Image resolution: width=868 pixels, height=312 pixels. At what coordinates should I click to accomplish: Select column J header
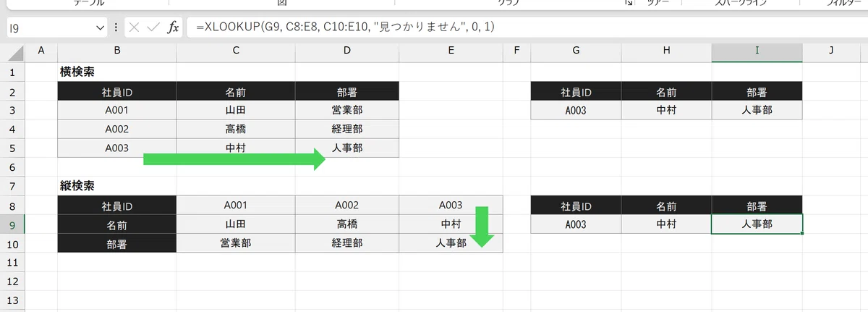832,51
